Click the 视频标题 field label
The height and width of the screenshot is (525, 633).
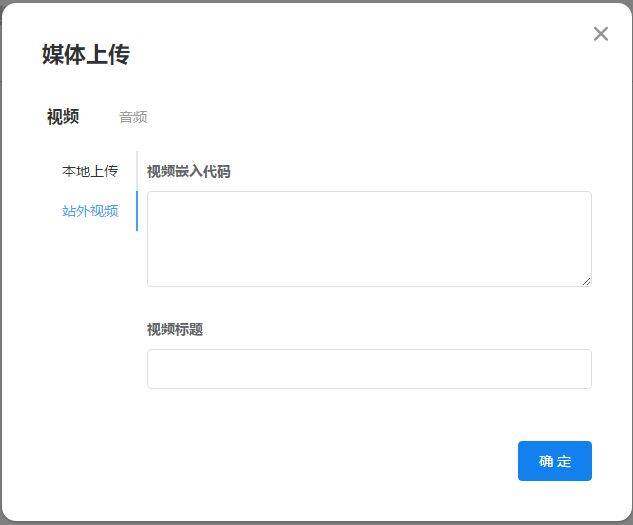(175, 329)
